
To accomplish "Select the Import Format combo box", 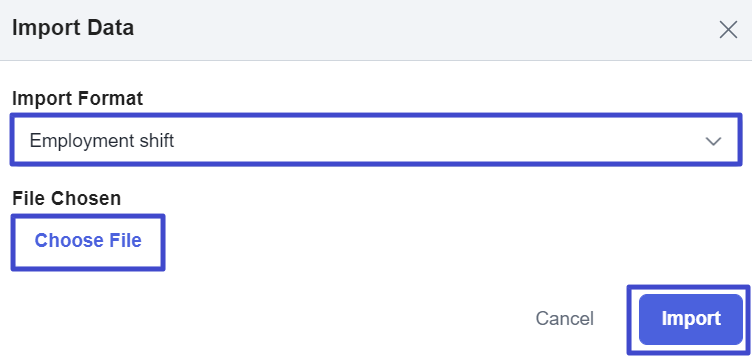I will point(376,140).
